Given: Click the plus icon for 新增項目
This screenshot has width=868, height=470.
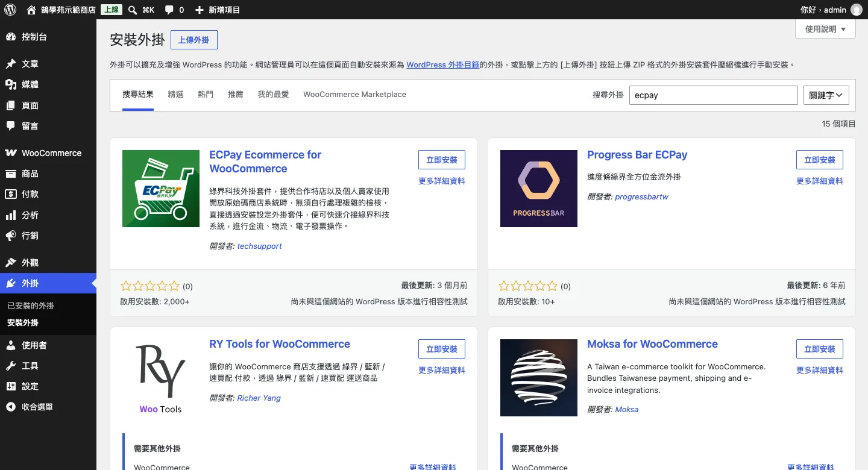Looking at the screenshot, I should coord(200,10).
